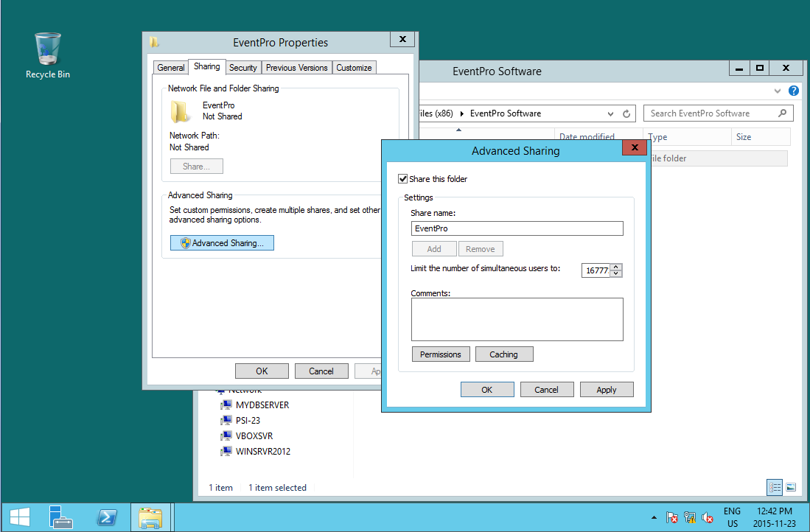Click the help icon in EventPro Software window
The width and height of the screenshot is (810, 532).
(x=794, y=91)
